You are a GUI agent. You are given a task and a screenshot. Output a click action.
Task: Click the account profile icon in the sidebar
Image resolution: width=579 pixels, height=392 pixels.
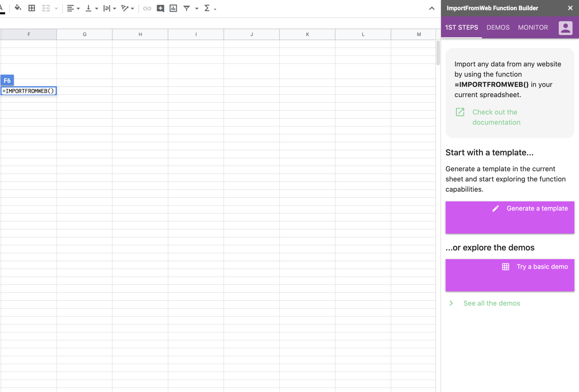click(565, 28)
